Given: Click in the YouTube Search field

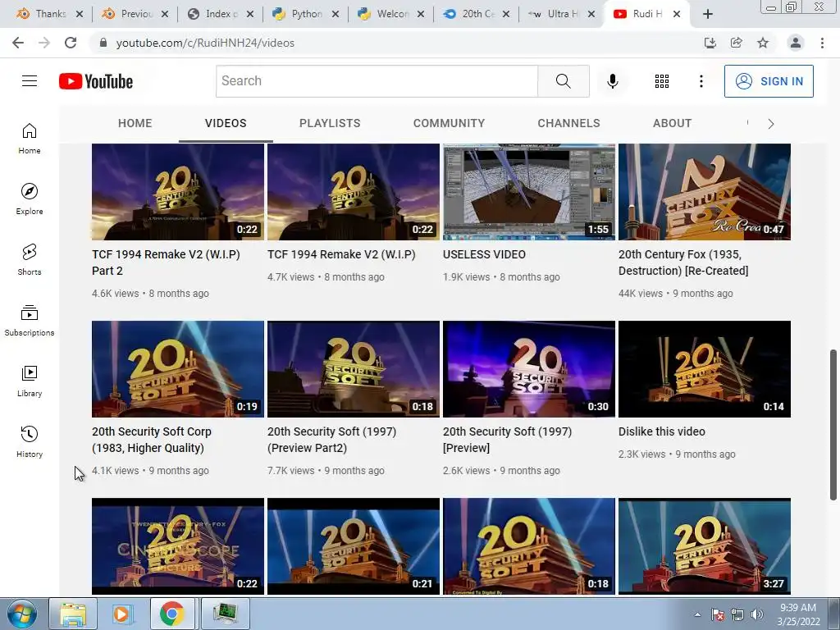Looking at the screenshot, I should coord(377,81).
